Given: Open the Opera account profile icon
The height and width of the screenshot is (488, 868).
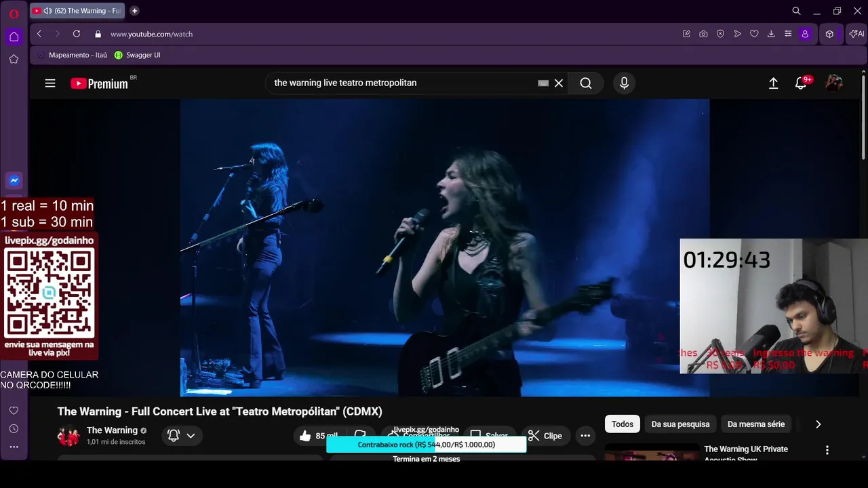Looking at the screenshot, I should (805, 34).
